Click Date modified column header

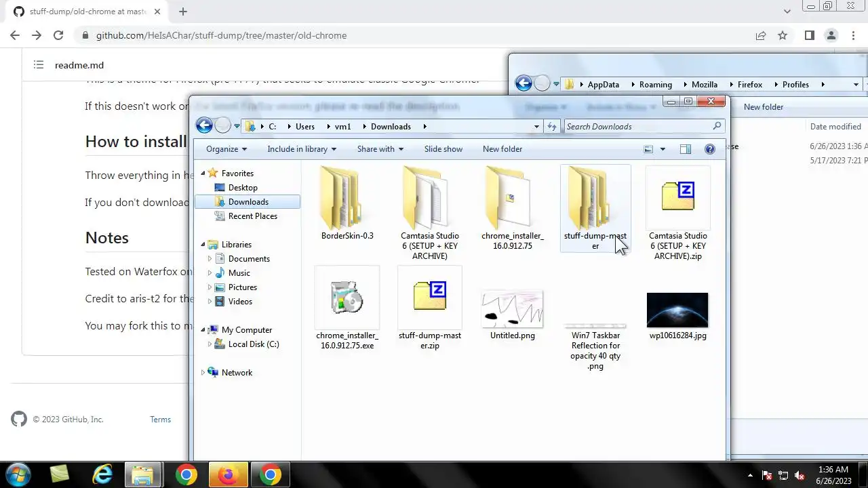click(835, 127)
